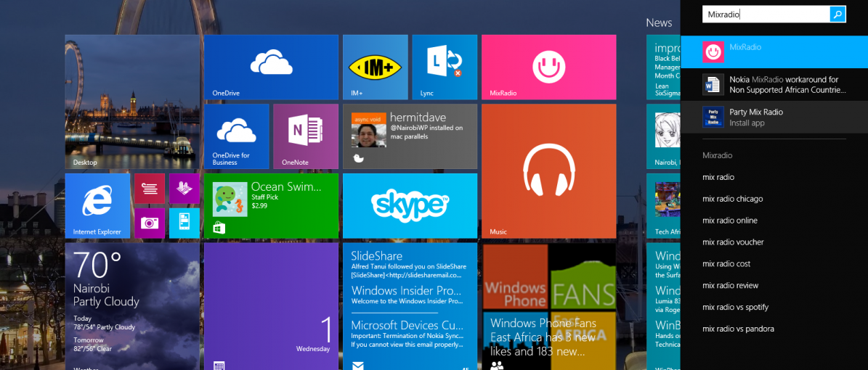Screen dimensions: 868x370
Task: Open the purple Calendar tile showing Wednesday
Action: coord(271,306)
